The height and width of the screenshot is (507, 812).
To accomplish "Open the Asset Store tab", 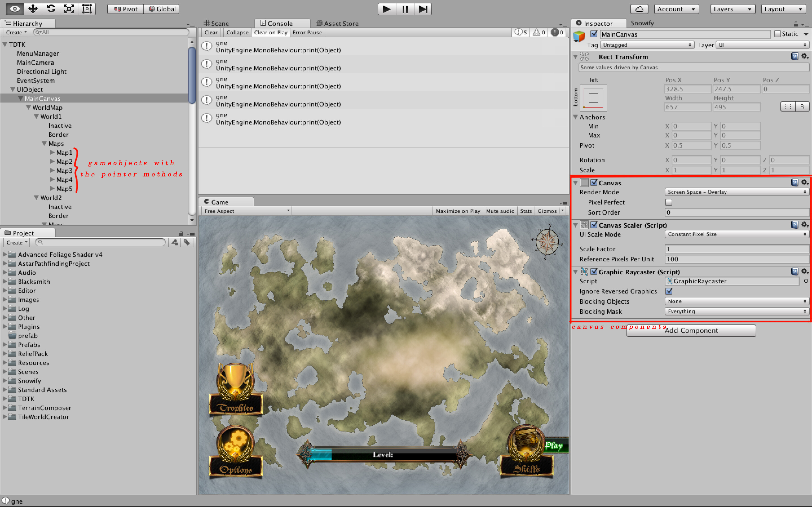I will [337, 23].
